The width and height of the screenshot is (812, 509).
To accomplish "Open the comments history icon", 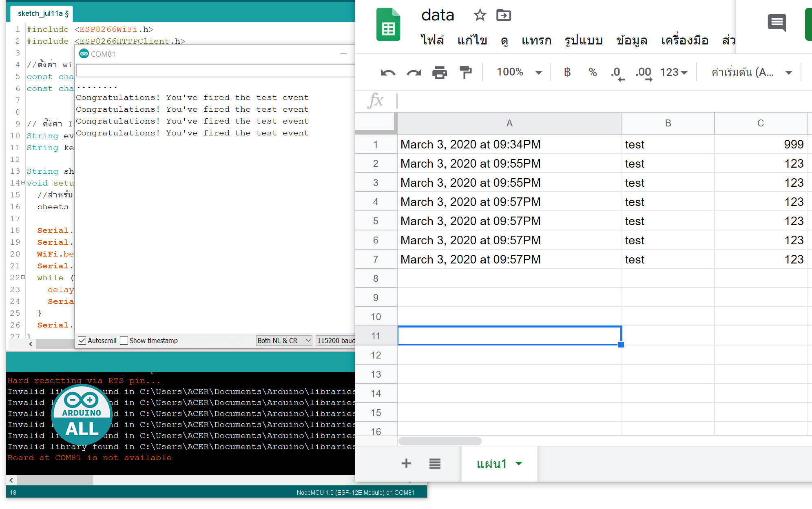I will pyautogui.click(x=777, y=23).
